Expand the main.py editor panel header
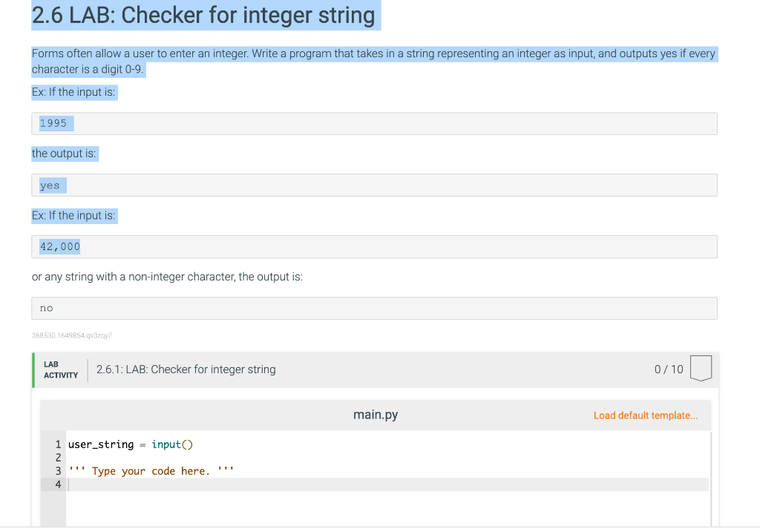This screenshot has height=532, width=760. (376, 415)
